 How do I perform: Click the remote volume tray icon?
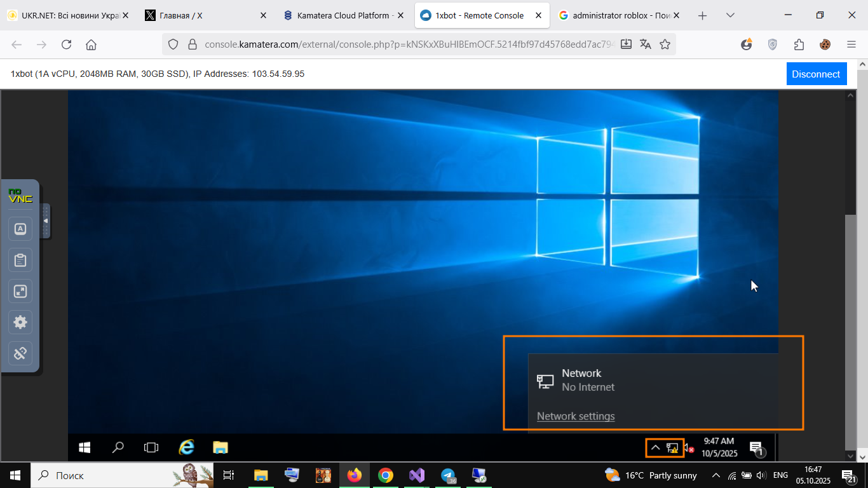[688, 448]
